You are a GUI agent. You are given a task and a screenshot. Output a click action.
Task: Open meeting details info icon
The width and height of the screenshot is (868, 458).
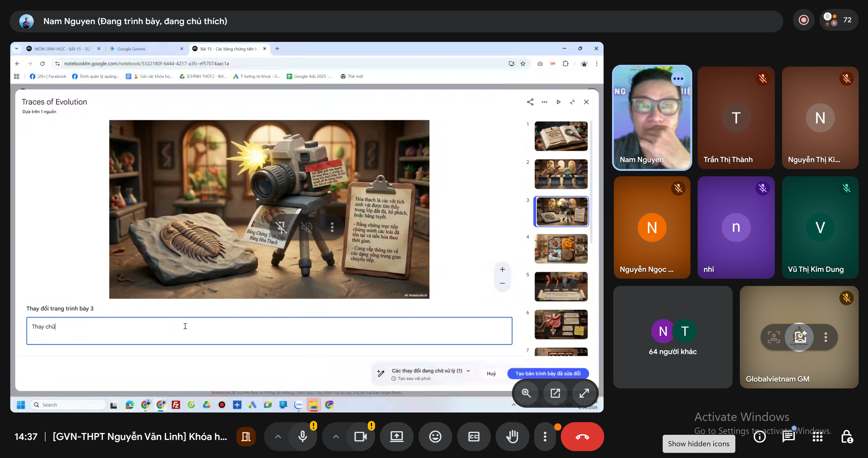click(759, 437)
